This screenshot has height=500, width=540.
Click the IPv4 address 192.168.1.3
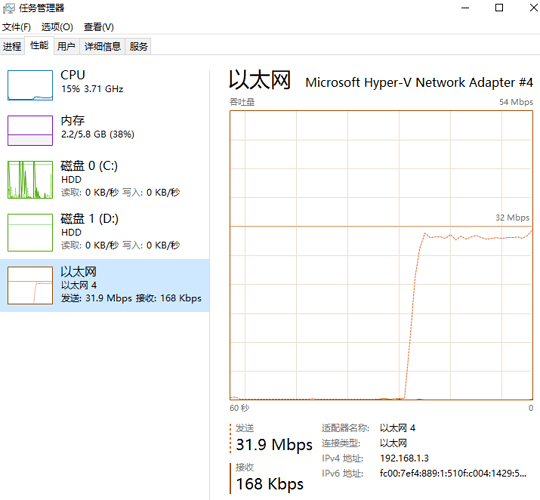(404, 458)
